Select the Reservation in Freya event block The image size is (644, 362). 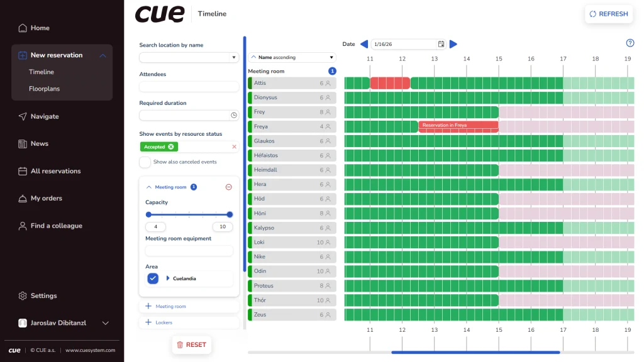coord(458,126)
